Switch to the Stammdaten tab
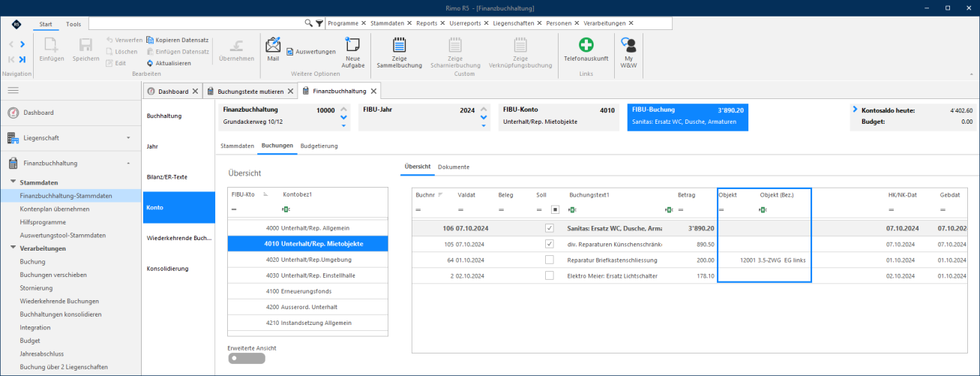The image size is (980, 376). [x=236, y=146]
